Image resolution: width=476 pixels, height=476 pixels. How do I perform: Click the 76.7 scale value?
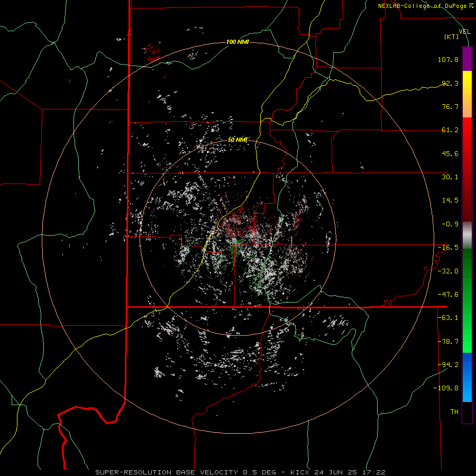[450, 106]
